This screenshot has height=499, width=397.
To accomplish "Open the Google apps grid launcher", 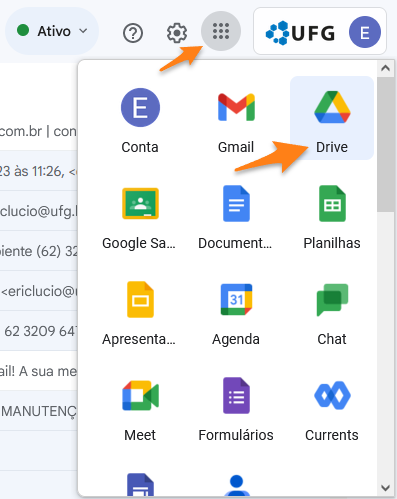I will pos(221,31).
